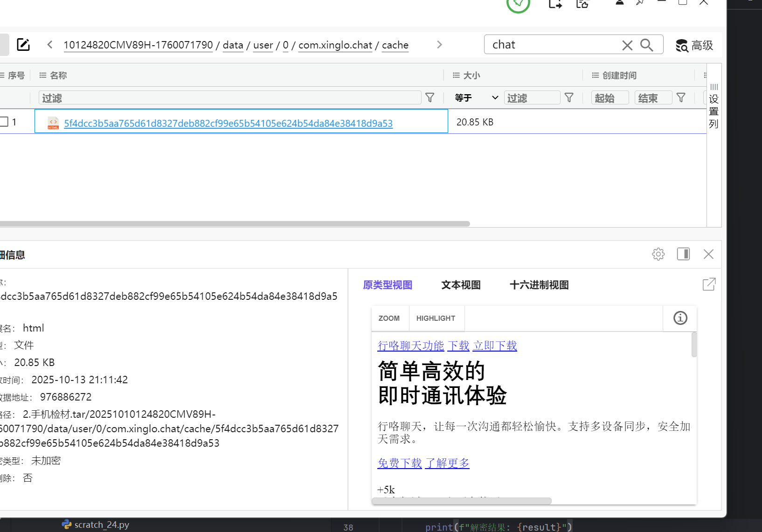762x532 pixels.
Task: Click the ZOOM button in preview
Action: [389, 318]
